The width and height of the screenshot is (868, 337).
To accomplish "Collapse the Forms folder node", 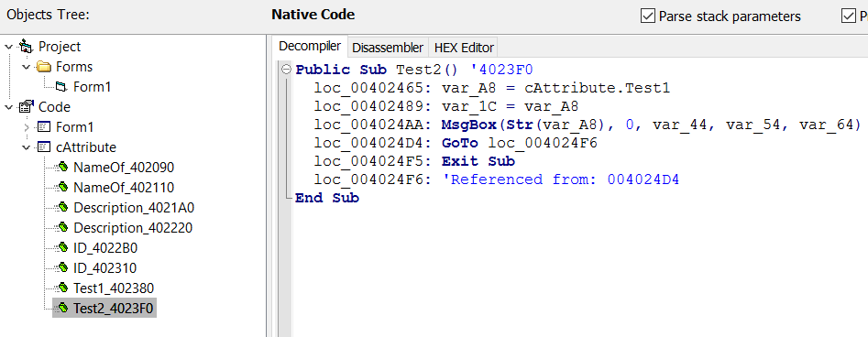I will click(26, 67).
